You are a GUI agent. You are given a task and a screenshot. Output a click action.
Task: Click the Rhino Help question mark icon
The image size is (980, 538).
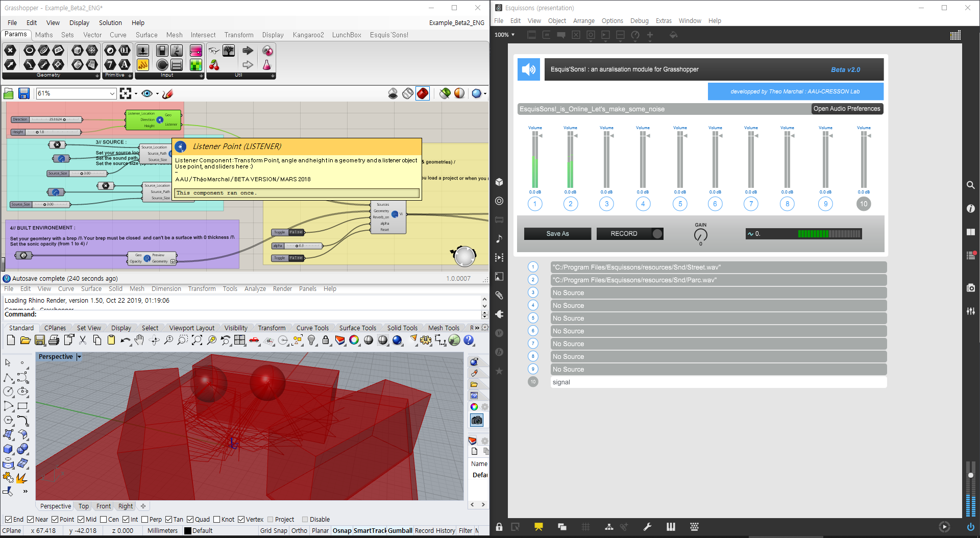tap(469, 340)
